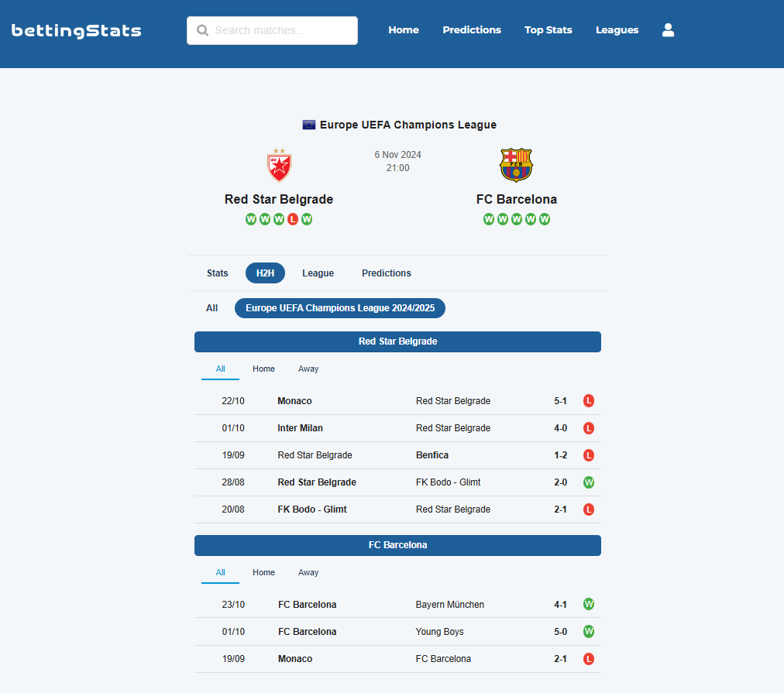Viewport: 784px width, 693px height.
Task: Click the 23/10 match date
Action: click(x=233, y=605)
